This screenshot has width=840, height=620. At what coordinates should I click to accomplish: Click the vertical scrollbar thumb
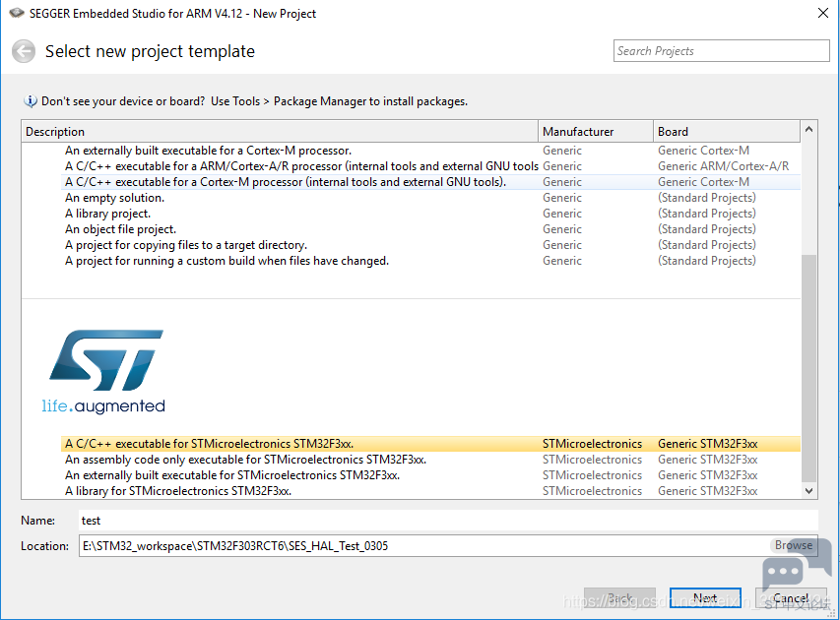point(808,368)
